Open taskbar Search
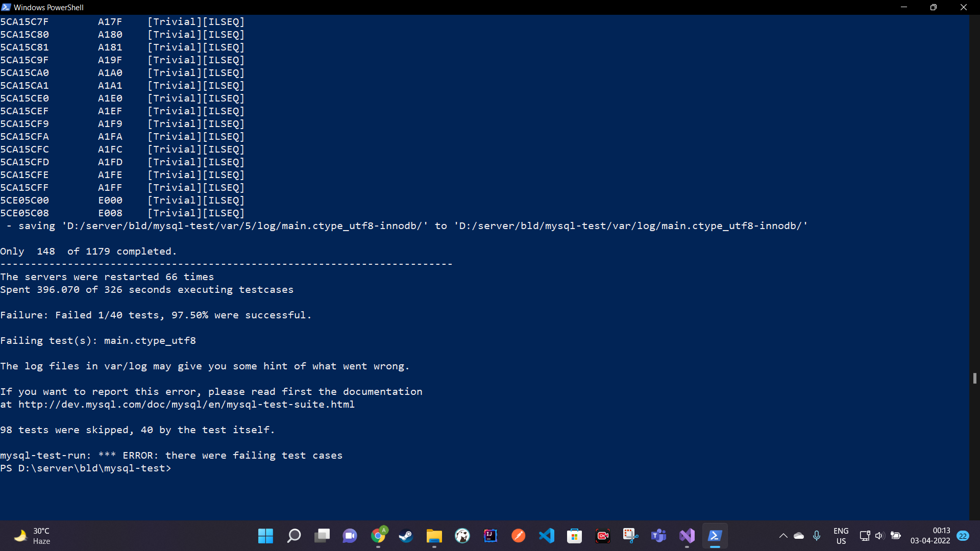The image size is (980, 551). click(x=294, y=536)
